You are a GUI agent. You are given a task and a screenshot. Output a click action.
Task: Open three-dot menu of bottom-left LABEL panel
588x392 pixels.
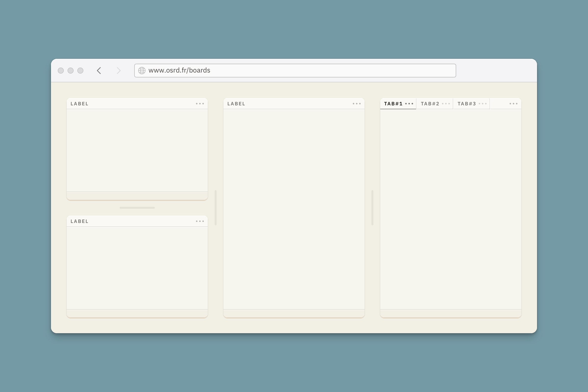200,221
